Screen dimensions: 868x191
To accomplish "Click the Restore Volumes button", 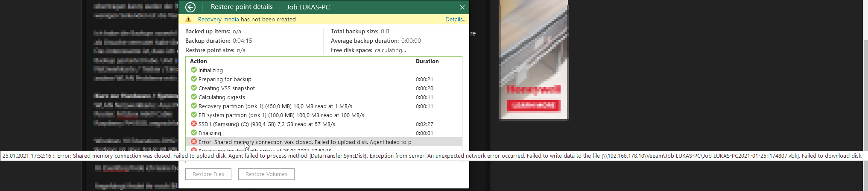I will (266, 174).
